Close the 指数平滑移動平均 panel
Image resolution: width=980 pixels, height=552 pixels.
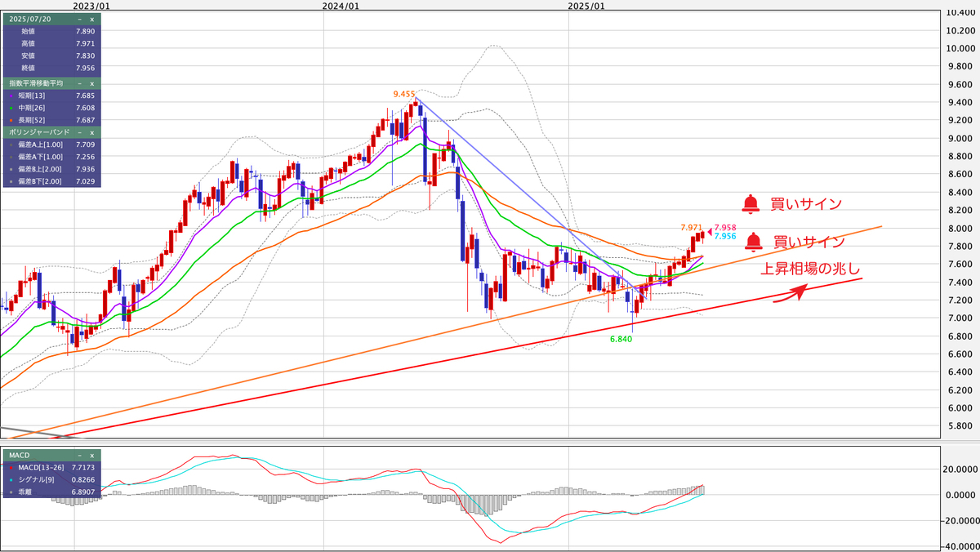(91, 83)
